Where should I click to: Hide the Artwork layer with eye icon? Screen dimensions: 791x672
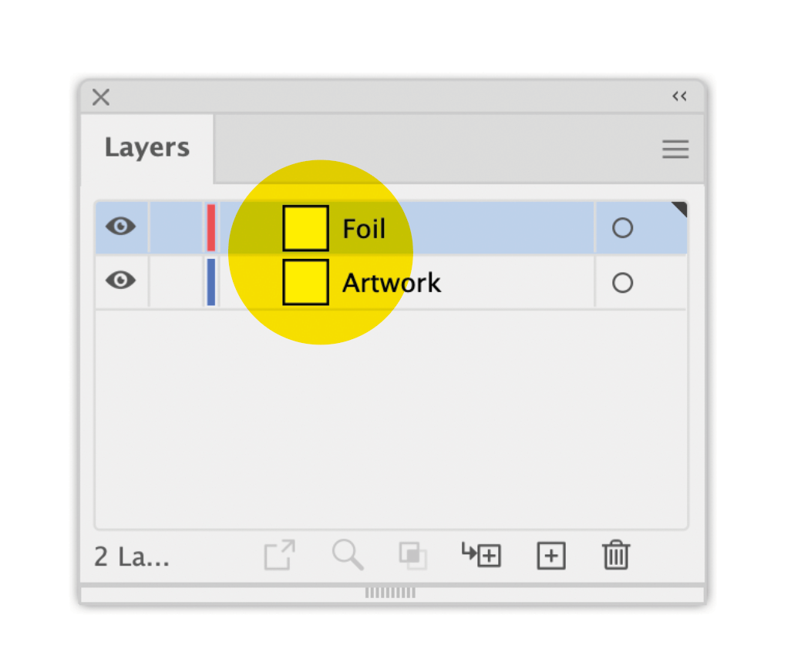click(120, 281)
